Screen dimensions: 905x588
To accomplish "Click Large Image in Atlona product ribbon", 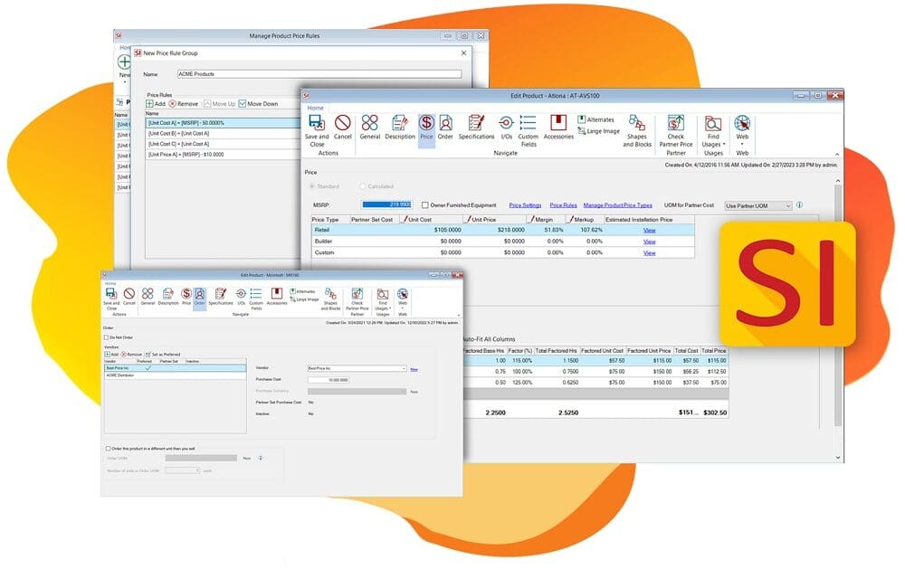I will tap(599, 131).
